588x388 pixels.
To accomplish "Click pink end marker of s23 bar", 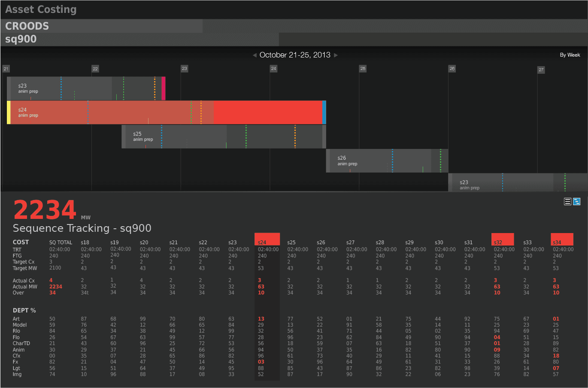I will [x=164, y=88].
